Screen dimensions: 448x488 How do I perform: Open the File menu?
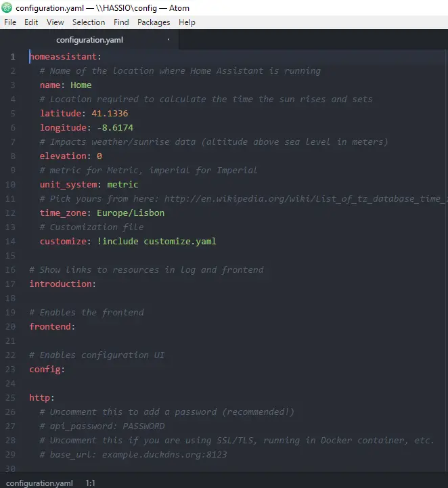[x=10, y=22]
